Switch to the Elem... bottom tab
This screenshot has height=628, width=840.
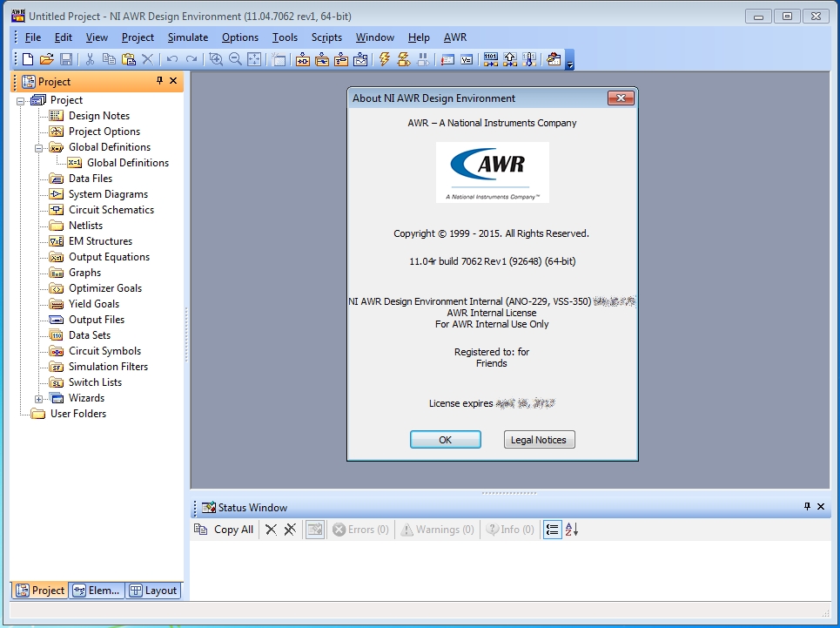(97, 590)
